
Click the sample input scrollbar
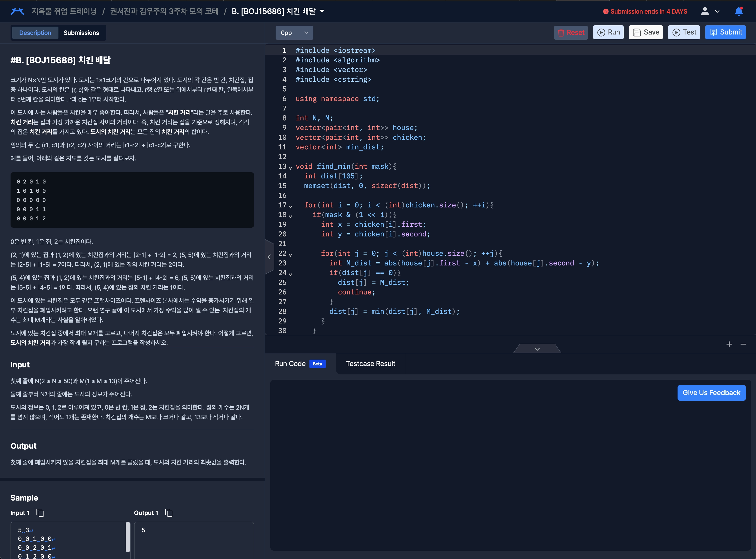[x=128, y=537]
